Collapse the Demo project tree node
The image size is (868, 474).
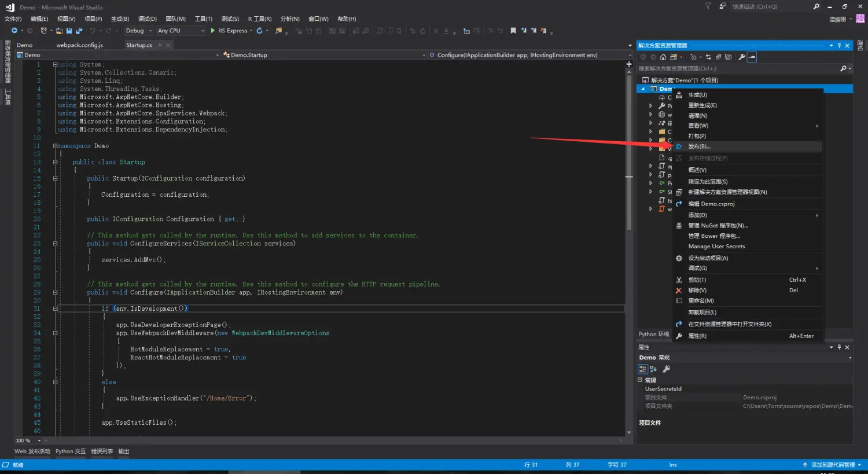pos(642,89)
